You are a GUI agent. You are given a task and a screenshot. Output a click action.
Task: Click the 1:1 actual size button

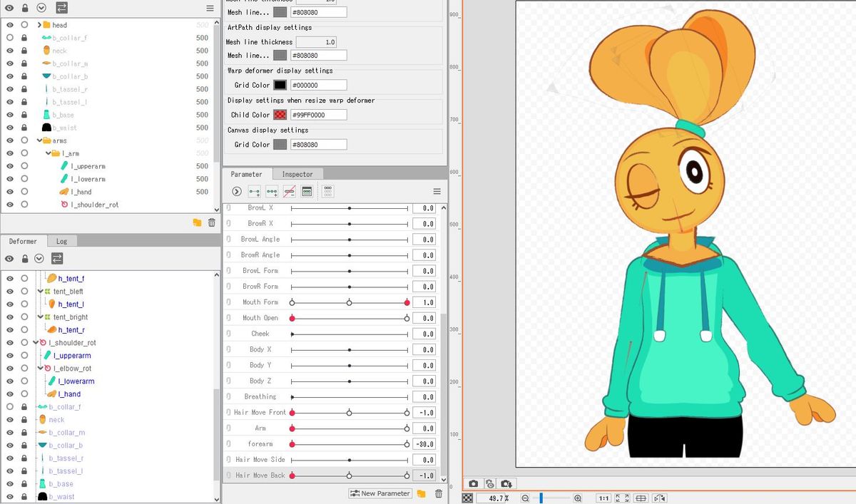(x=603, y=498)
